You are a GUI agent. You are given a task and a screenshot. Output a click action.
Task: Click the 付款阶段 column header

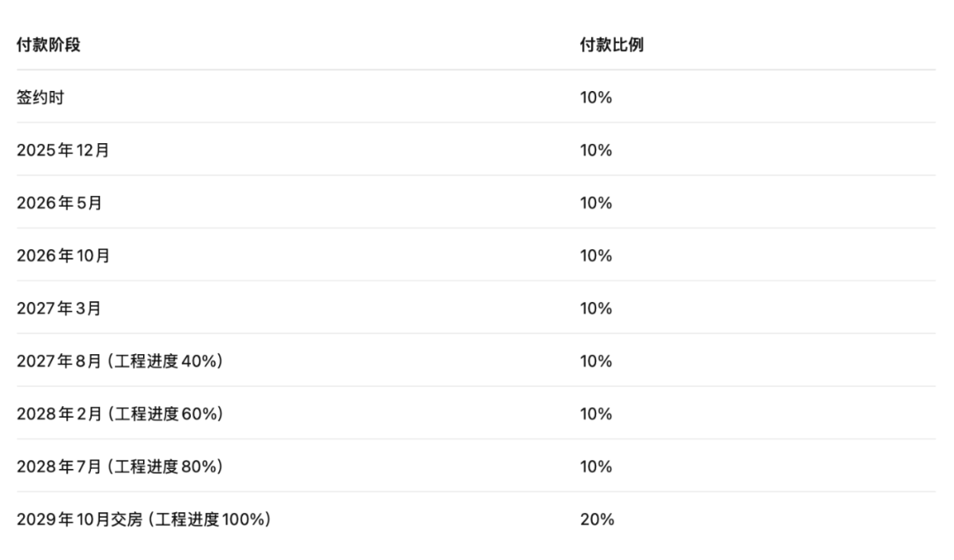pos(49,45)
